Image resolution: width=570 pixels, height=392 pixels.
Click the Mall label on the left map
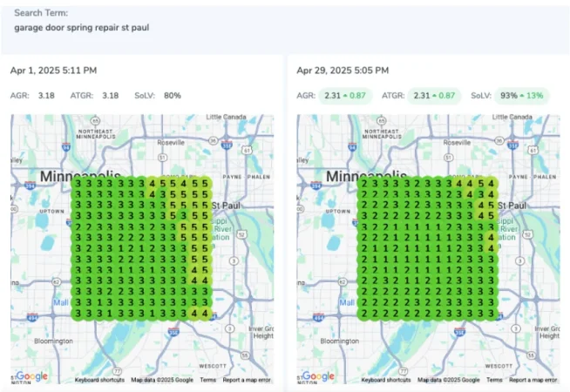[61, 303]
